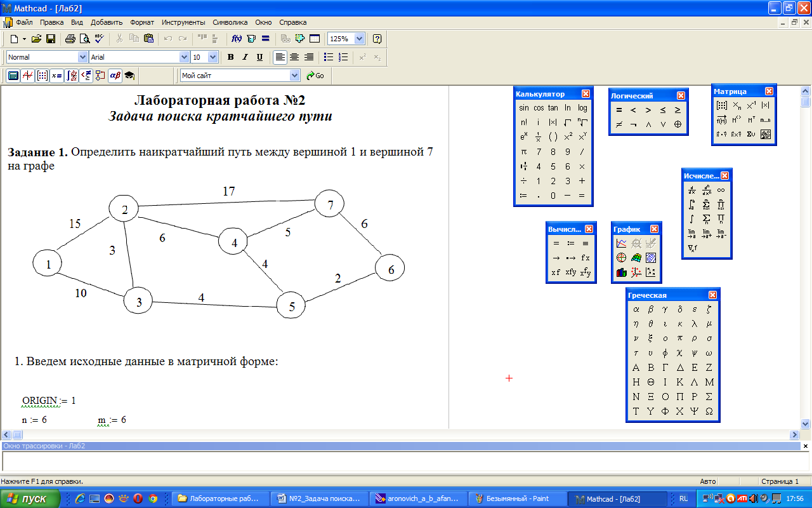Screen dimensions: 812x508
Task: Insert Greek letter Ω from the Греческая palette
Action: [709, 411]
